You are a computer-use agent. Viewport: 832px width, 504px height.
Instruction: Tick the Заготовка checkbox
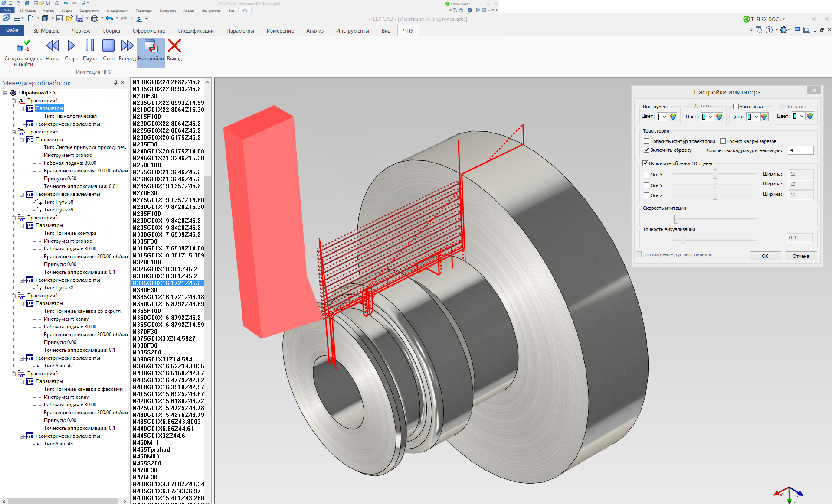pyautogui.click(x=736, y=107)
